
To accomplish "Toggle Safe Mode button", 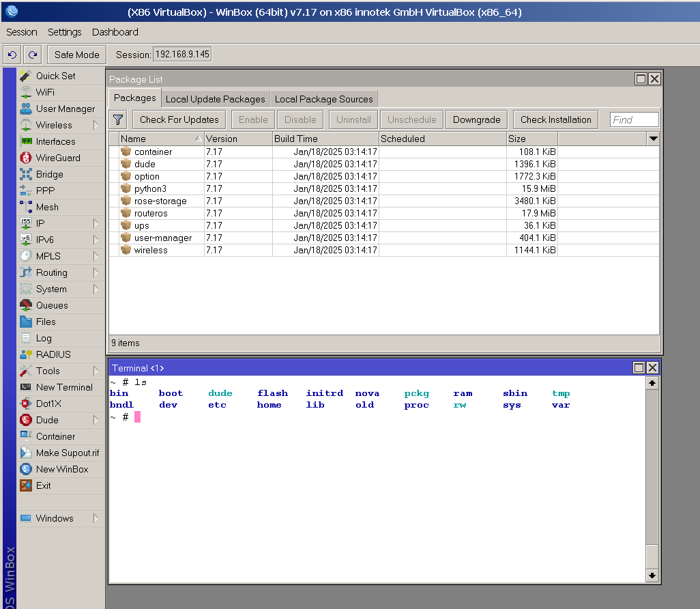I will coord(77,55).
